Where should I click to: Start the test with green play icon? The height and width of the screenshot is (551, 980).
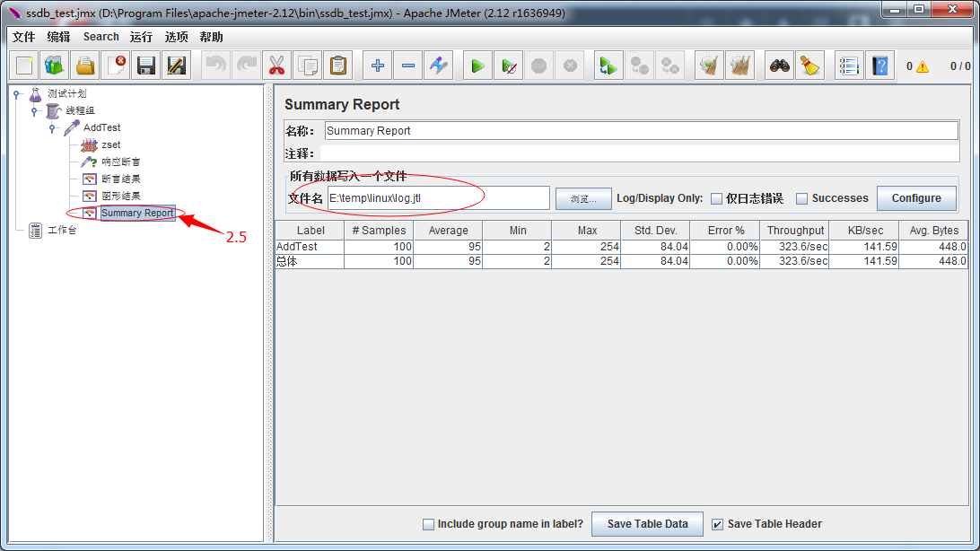click(478, 66)
